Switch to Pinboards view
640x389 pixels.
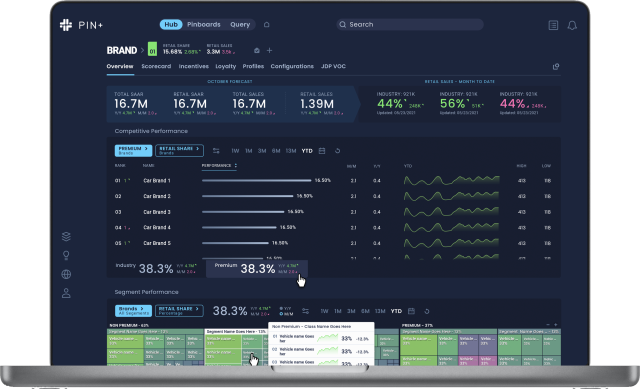coord(204,24)
